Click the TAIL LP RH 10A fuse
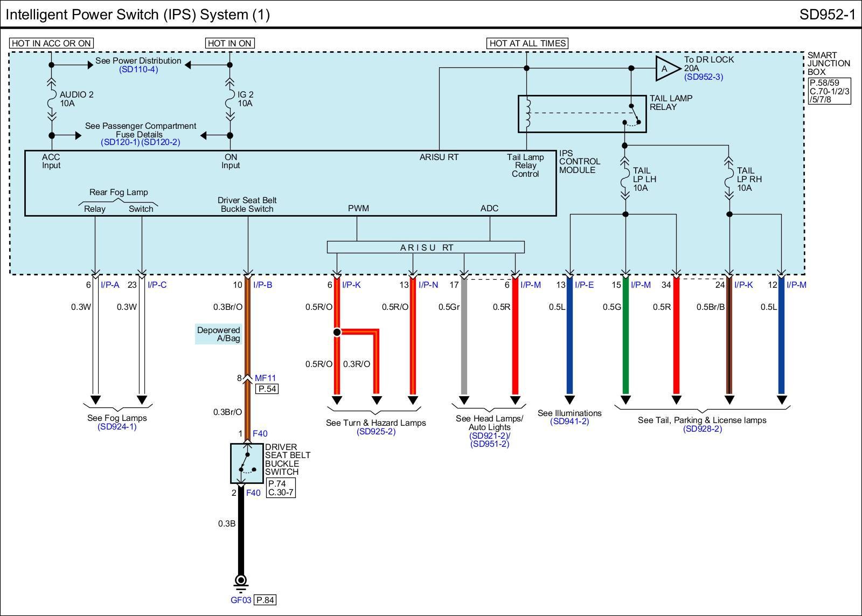This screenshot has width=862, height=616. [x=729, y=179]
